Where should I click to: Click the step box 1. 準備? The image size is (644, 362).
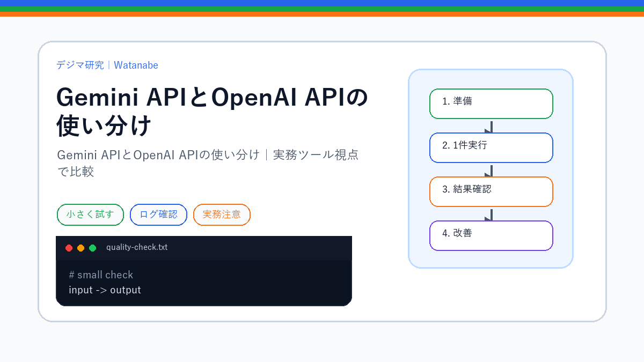[491, 104]
